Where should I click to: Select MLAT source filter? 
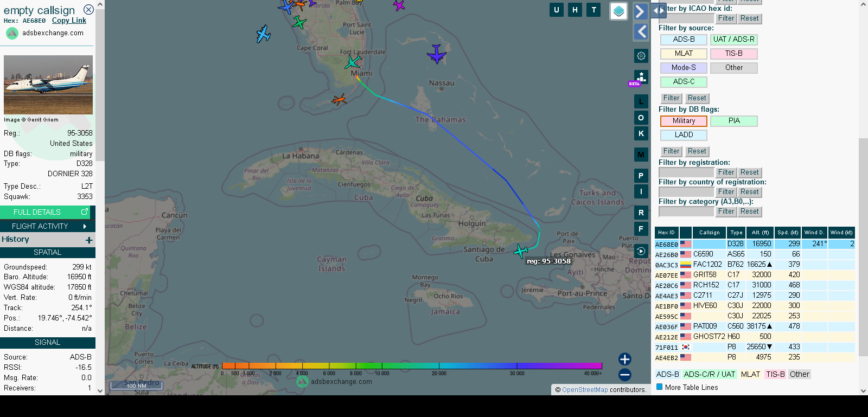coord(684,54)
